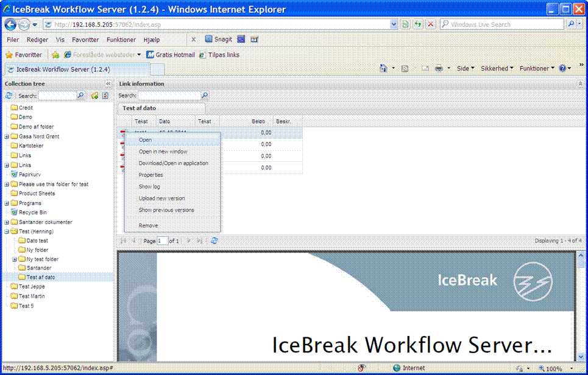Click the Home icon in command bar

(x=383, y=69)
